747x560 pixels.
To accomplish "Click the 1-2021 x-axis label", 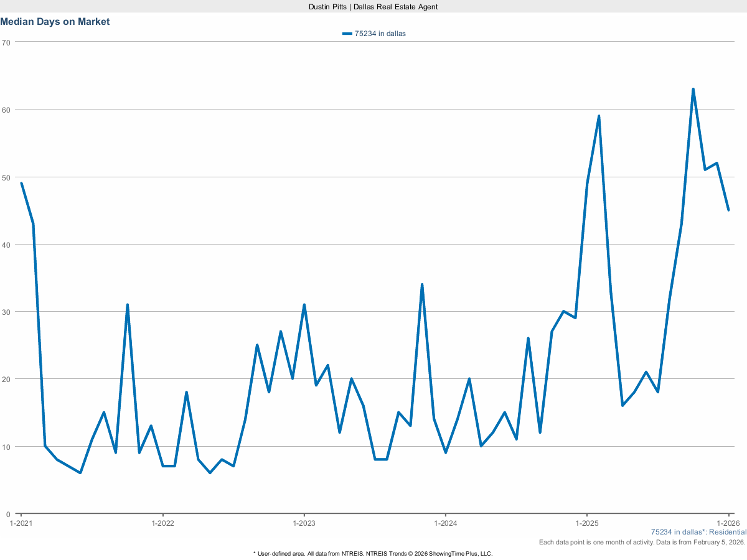I will click(21, 523).
